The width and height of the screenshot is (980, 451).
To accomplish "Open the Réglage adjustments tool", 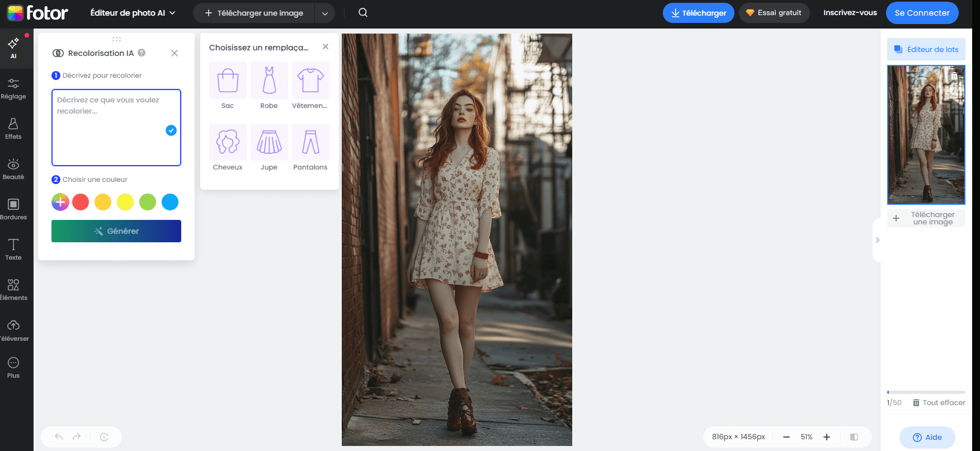I will click(x=13, y=88).
